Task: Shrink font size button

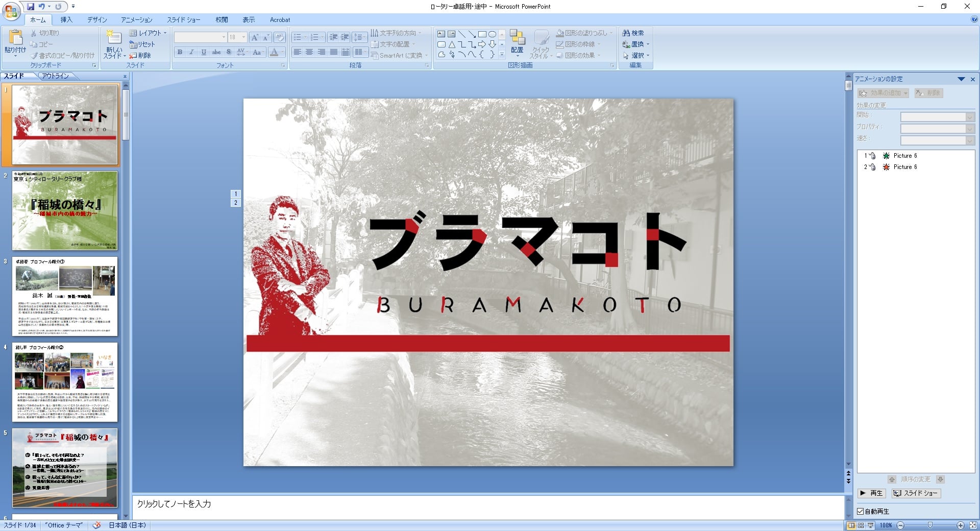Action: pos(265,37)
